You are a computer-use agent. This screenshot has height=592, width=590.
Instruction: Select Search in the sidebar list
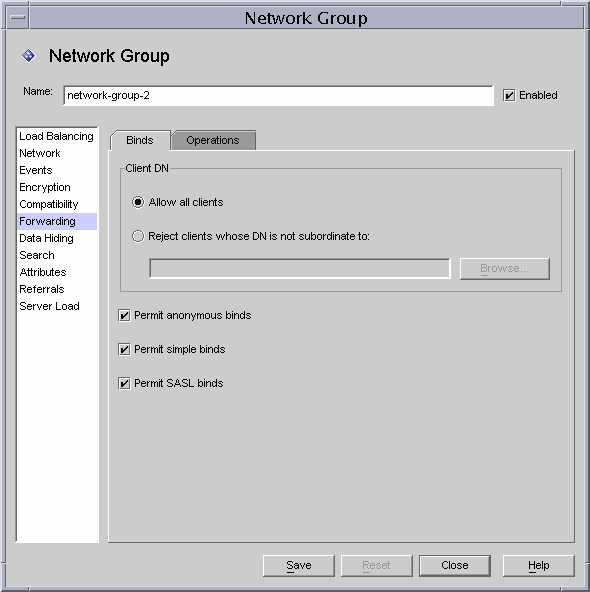(x=57, y=255)
